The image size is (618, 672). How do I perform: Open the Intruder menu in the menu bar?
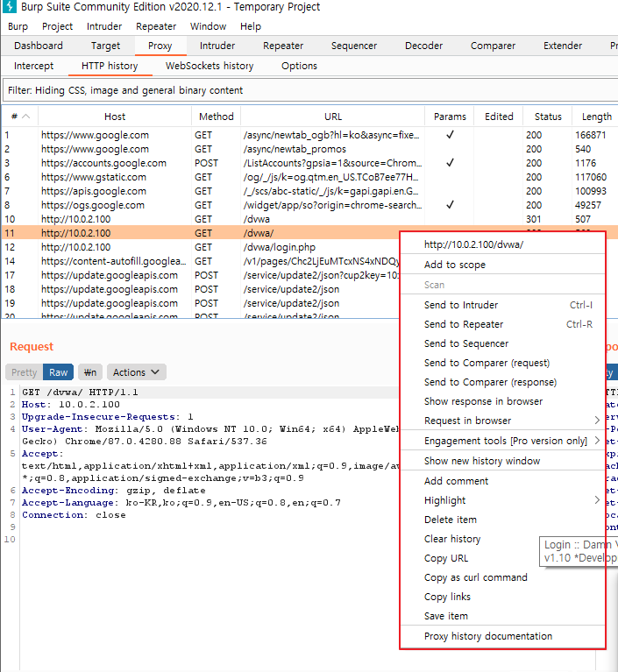coord(104,26)
